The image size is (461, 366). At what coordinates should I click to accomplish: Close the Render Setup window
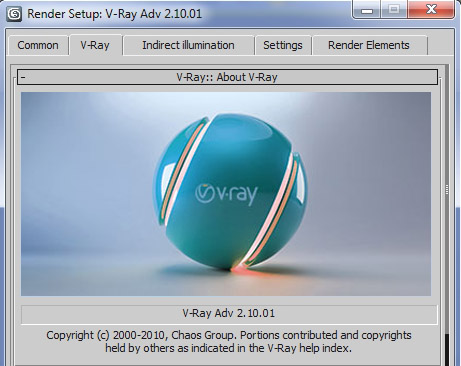[x=431, y=10]
